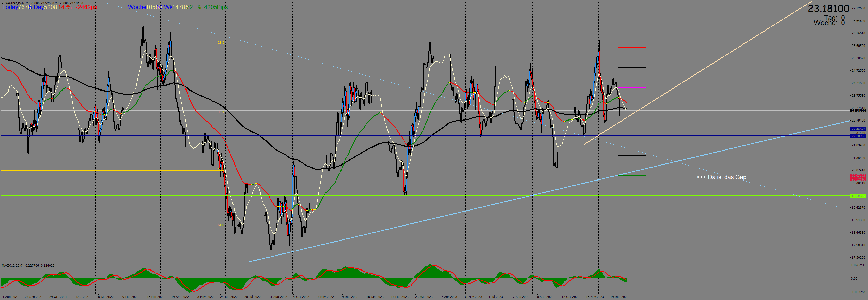
Task: Click the triangle arrow beside XAGUSD,Daily
Action: pos(3,3)
